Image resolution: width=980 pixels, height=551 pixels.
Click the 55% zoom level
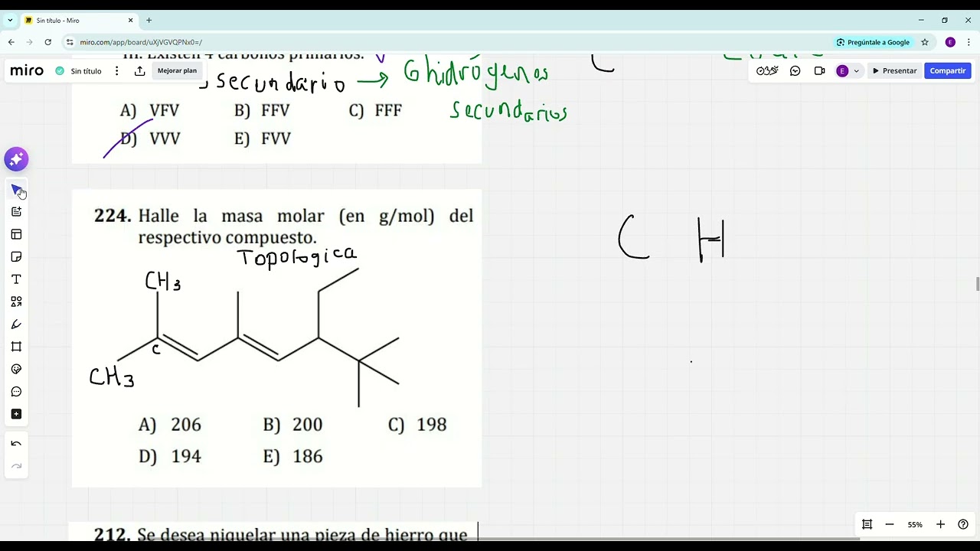[x=915, y=525]
